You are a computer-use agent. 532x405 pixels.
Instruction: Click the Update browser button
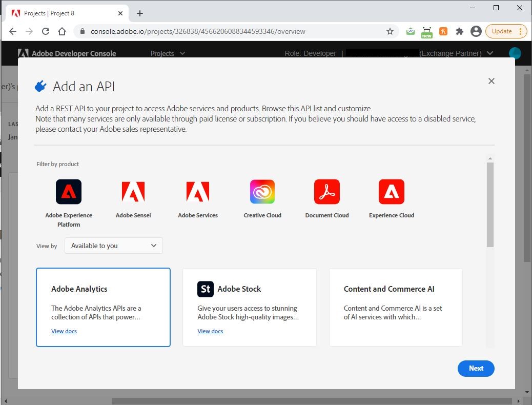coord(506,31)
